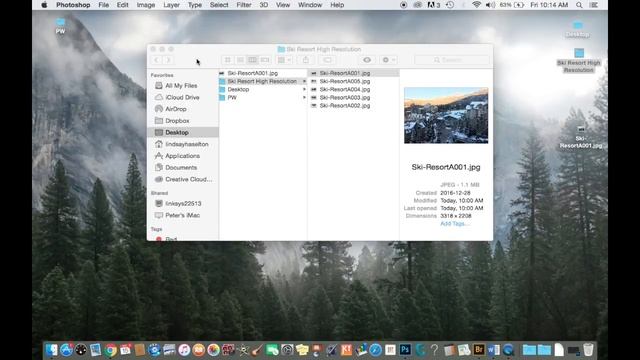Viewport: 640px width, 360px height.
Task: Click the Finder search field
Action: [x=452, y=60]
